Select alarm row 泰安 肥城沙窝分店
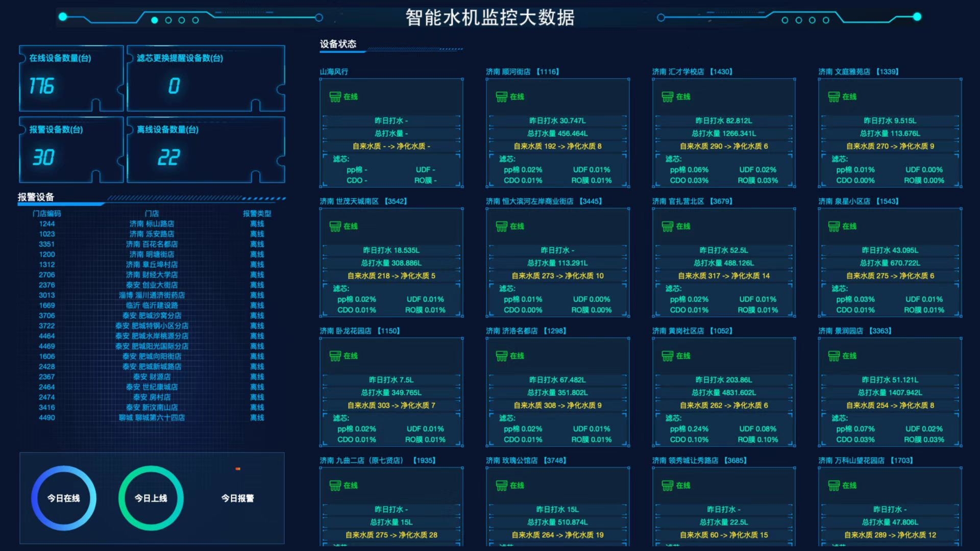Image resolution: width=980 pixels, height=551 pixels. [x=152, y=315]
